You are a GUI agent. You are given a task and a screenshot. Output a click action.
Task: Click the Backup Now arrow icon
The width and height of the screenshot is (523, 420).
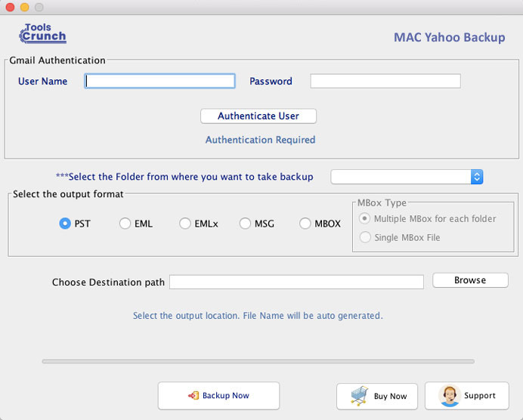click(193, 395)
